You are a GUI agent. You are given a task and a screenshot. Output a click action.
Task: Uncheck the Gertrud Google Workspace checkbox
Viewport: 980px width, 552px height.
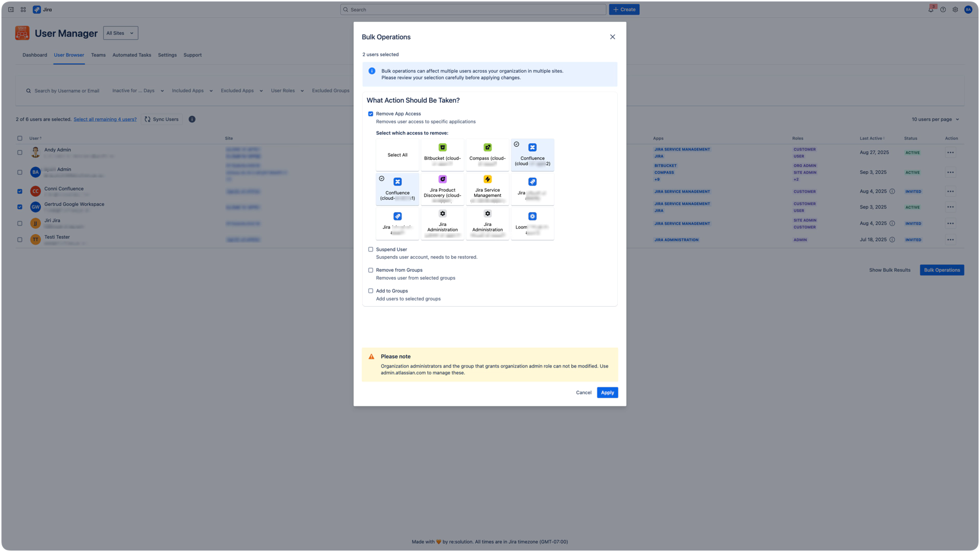click(20, 207)
